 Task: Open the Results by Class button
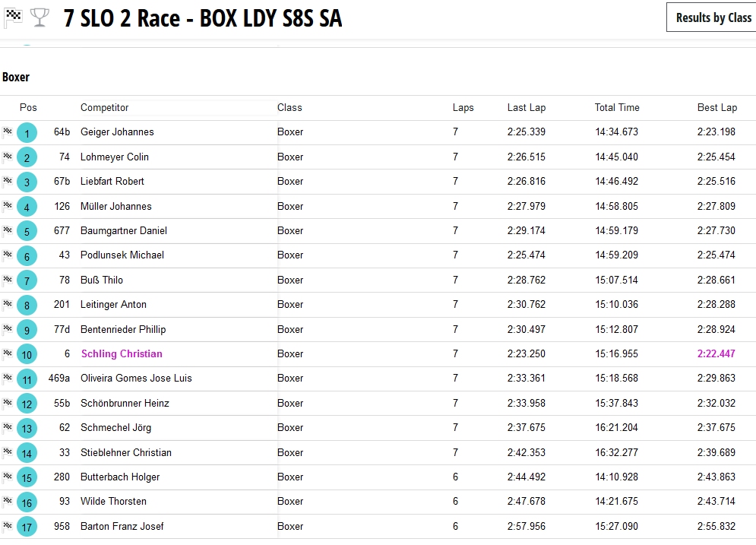pyautogui.click(x=713, y=17)
